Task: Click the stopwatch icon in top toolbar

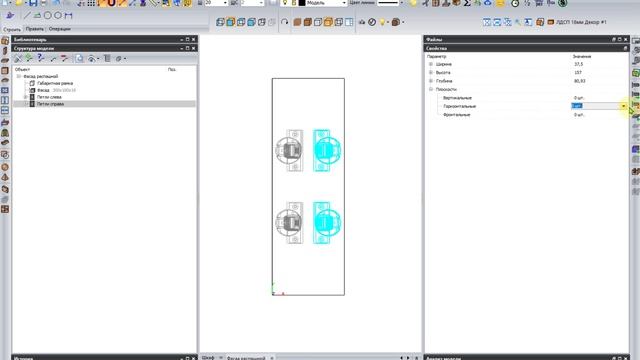Action: click(x=515, y=3)
